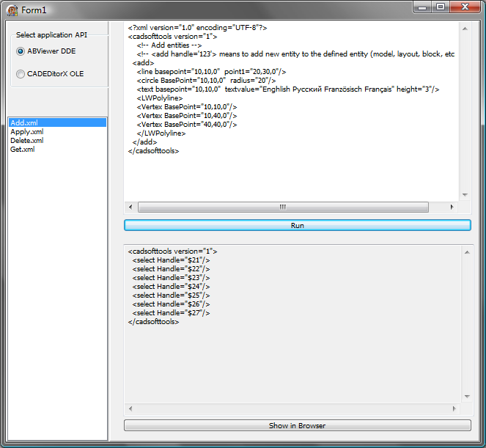Click the xml version declaration line
Viewport: 486px width, 448px height.
tap(197, 28)
